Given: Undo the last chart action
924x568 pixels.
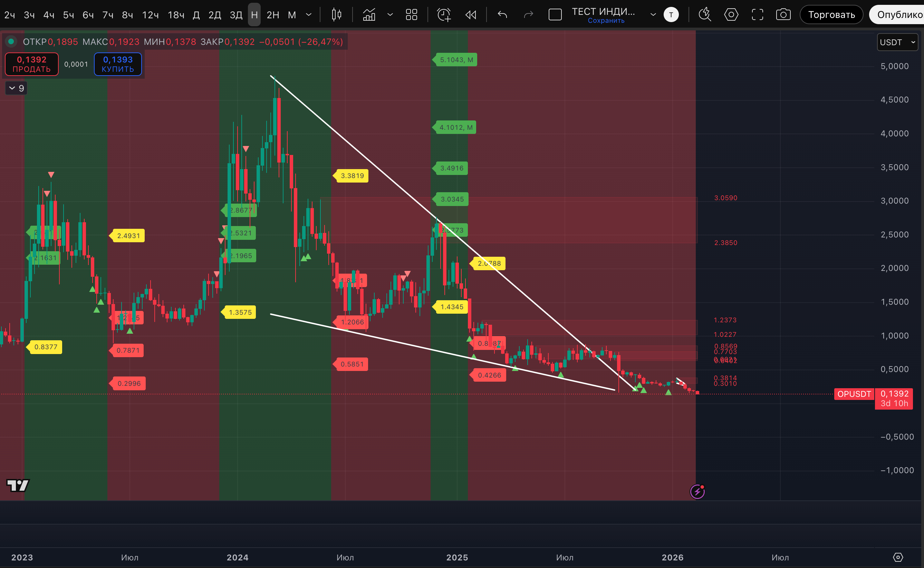Looking at the screenshot, I should [x=503, y=14].
